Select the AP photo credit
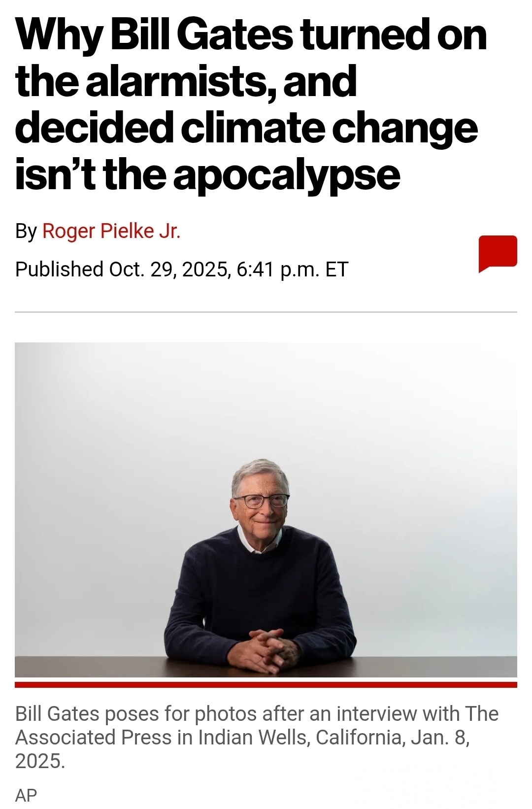The image size is (532, 809). pos(26,795)
